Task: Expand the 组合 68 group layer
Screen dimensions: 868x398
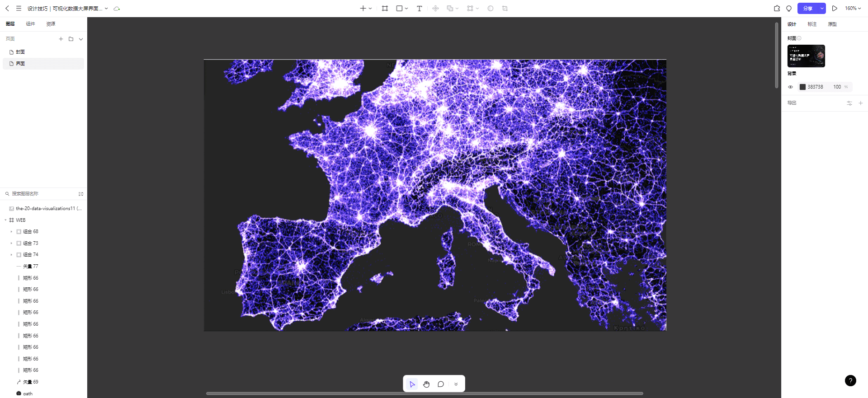Action: coord(11,232)
